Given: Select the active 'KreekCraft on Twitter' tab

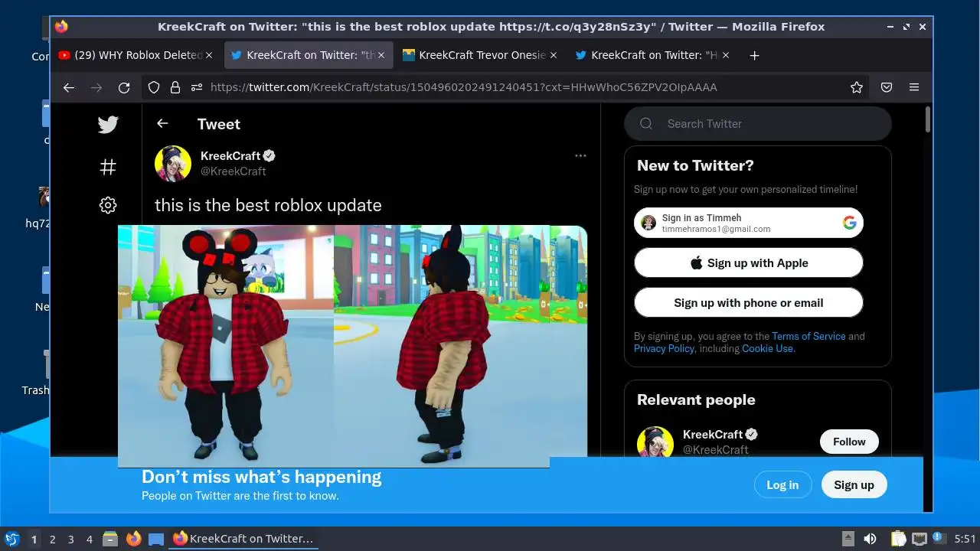Looking at the screenshot, I should tap(309, 55).
